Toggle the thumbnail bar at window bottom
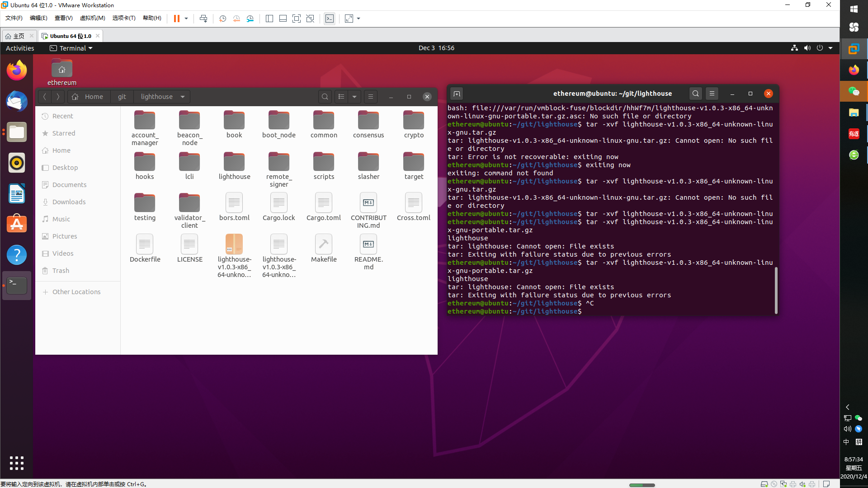 click(283, 19)
